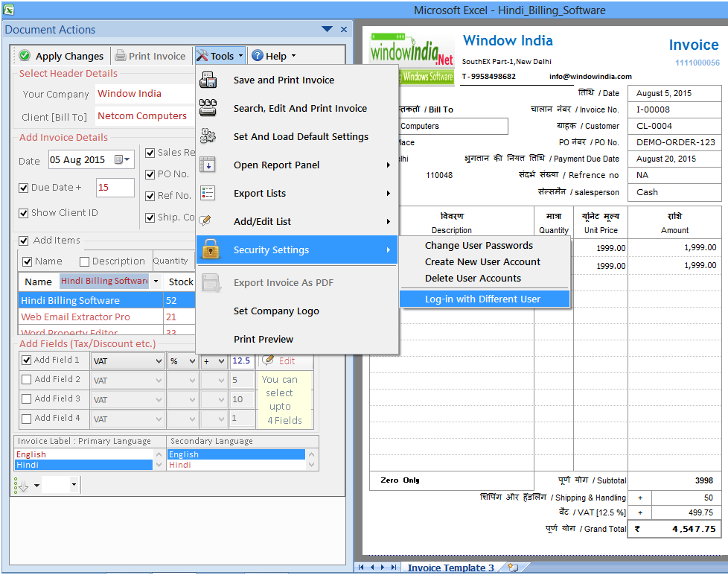Click the previous-sheet navigation arrow
728x575 pixels.
pos(372,567)
